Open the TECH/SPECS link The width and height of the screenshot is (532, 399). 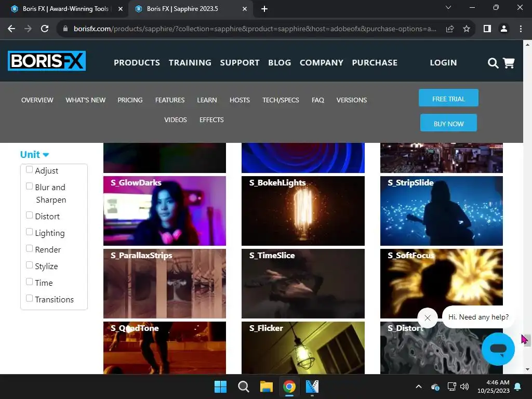(x=281, y=100)
